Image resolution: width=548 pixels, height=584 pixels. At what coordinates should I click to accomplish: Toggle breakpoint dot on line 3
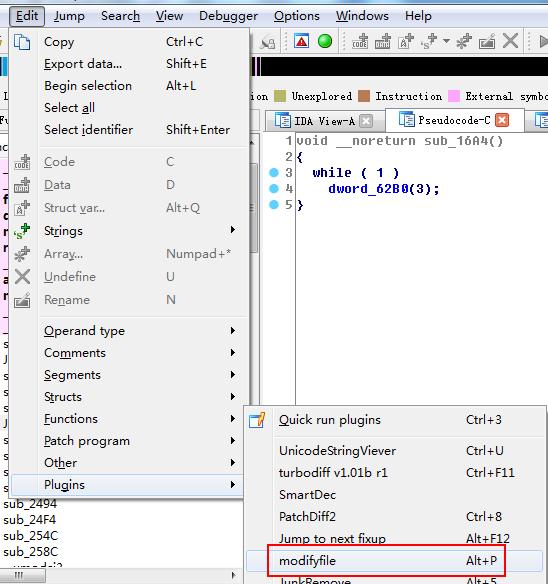point(274,172)
